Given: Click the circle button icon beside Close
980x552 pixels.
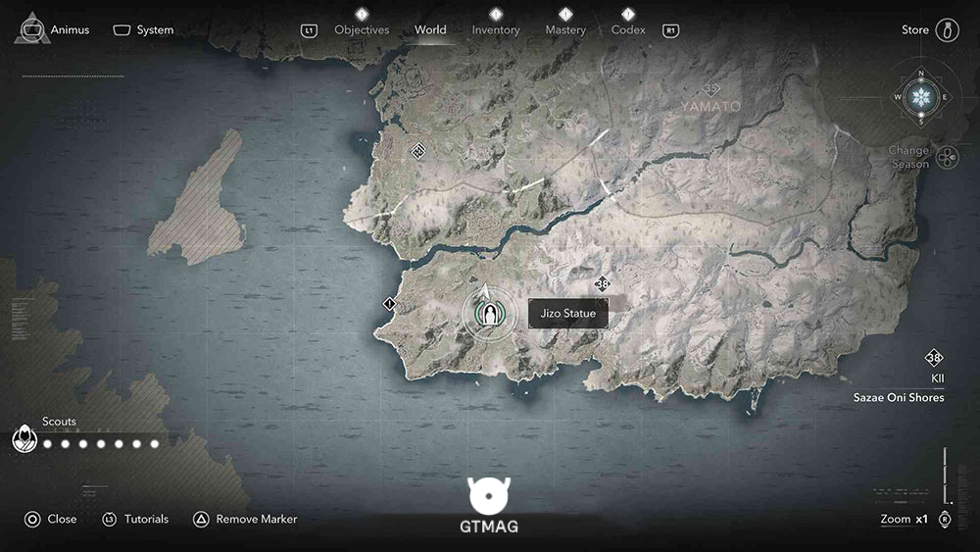Looking at the screenshot, I should (x=32, y=519).
